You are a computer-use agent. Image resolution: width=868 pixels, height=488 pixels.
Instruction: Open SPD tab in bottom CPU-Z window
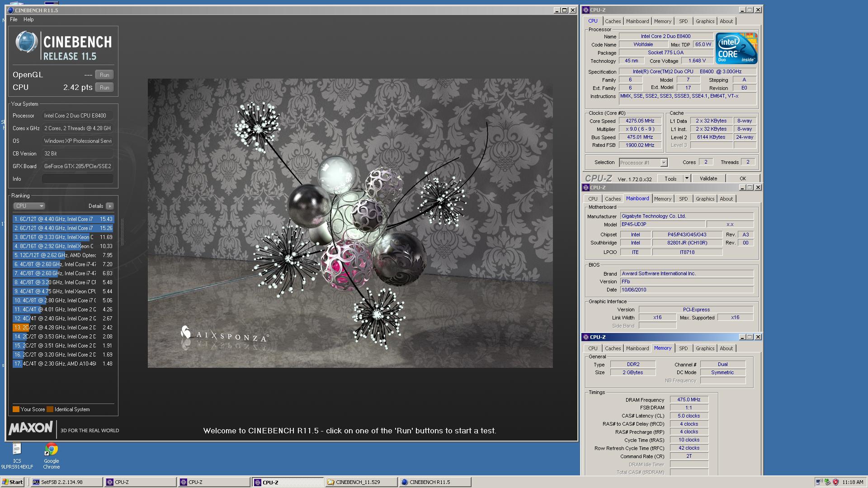tap(683, 348)
